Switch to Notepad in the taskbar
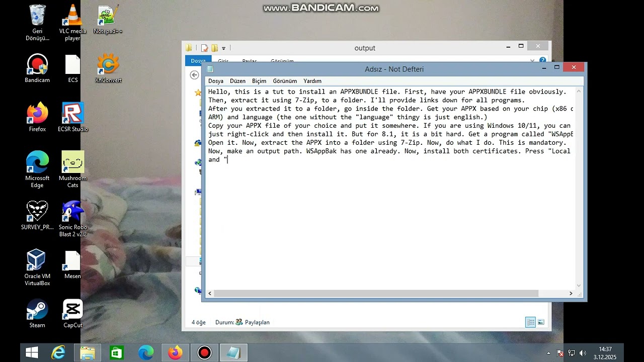This screenshot has height=362, width=644. (233, 353)
